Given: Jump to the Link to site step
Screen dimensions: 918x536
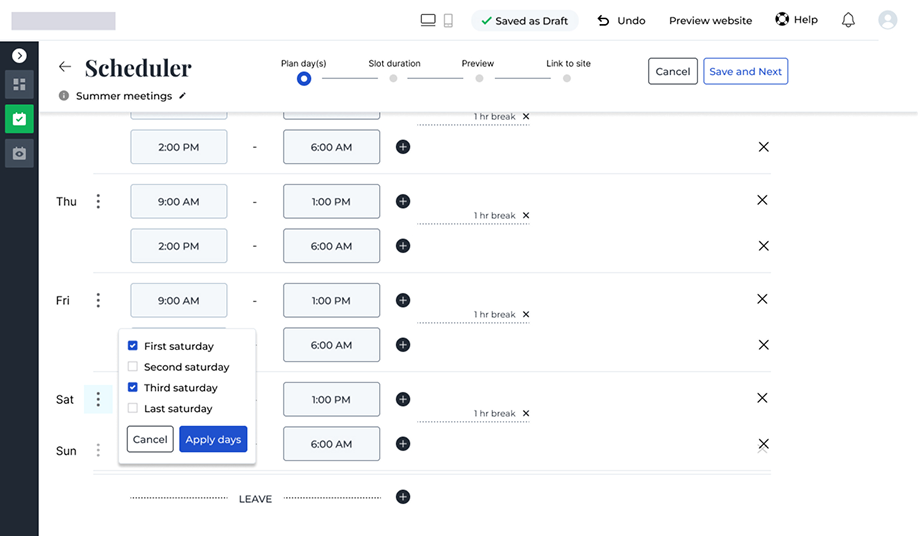Looking at the screenshot, I should (567, 78).
